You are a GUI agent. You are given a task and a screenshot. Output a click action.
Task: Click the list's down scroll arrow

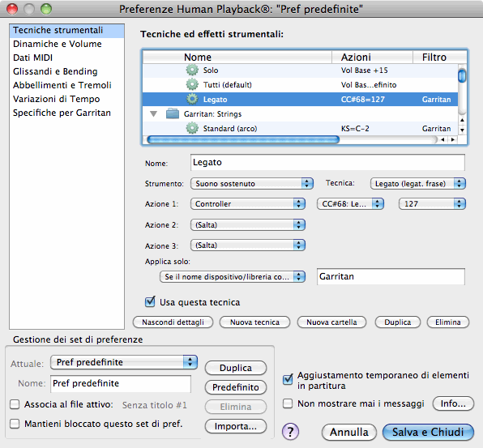point(462,130)
